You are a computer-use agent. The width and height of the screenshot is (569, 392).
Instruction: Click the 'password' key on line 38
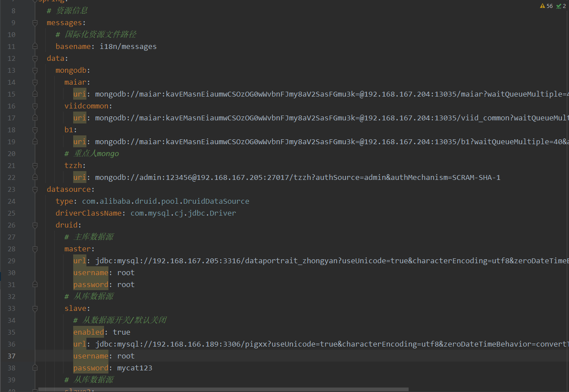[91, 368]
